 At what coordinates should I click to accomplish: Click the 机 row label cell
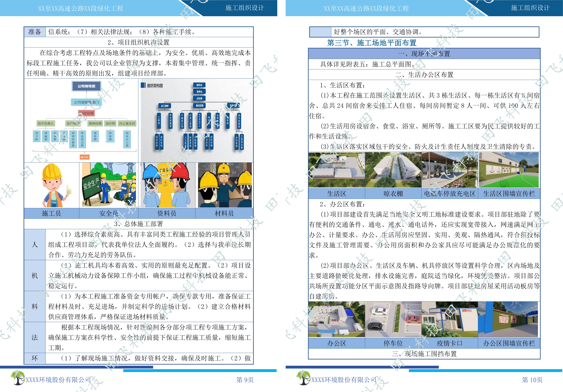[x=35, y=276]
